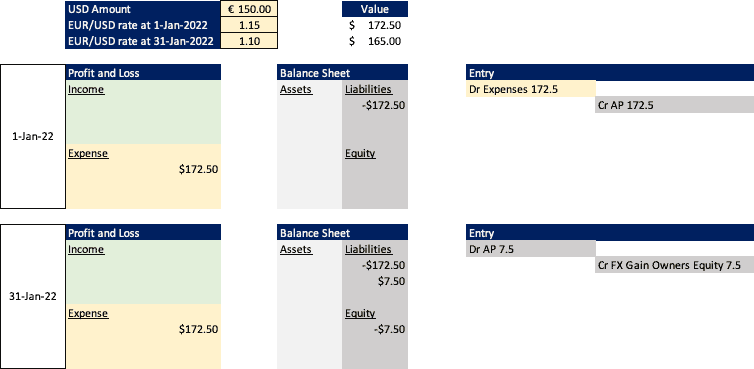
Task: Select the Value header cell
Action: click(x=375, y=9)
